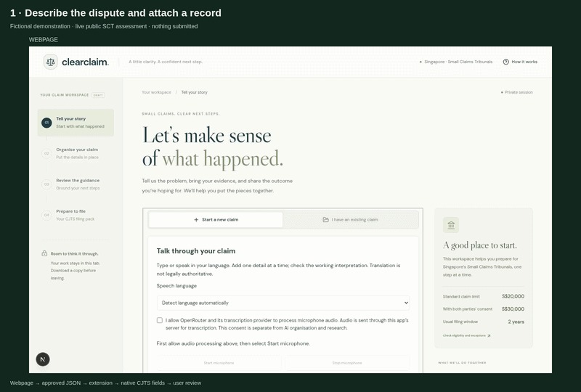Open Tell your story step

pyautogui.click(x=76, y=123)
